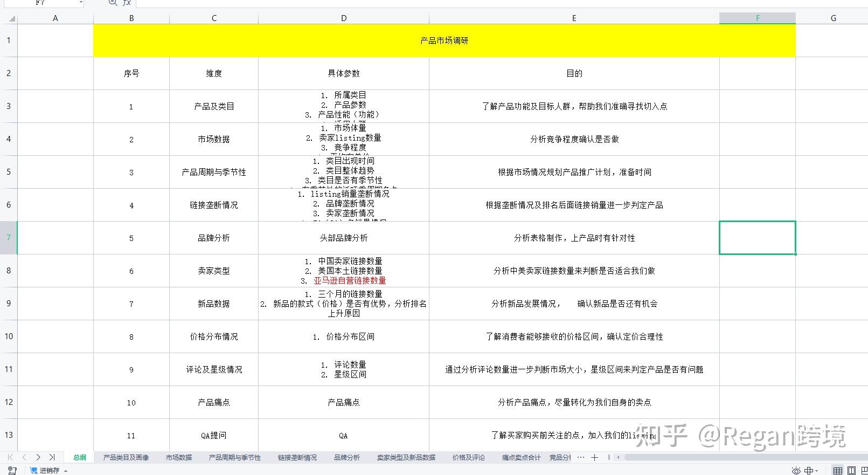Select the QA提问 cell
Screen dimensions: 868x475
pyautogui.click(x=214, y=435)
